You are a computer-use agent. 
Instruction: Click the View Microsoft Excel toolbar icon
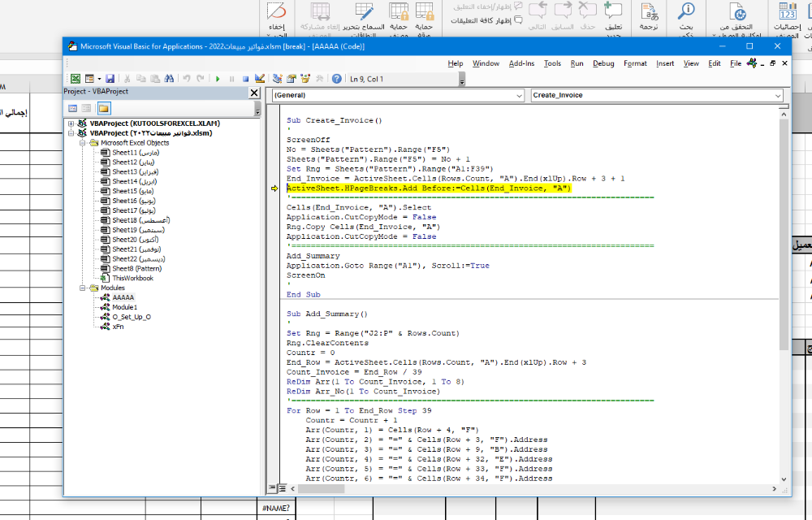(75, 79)
